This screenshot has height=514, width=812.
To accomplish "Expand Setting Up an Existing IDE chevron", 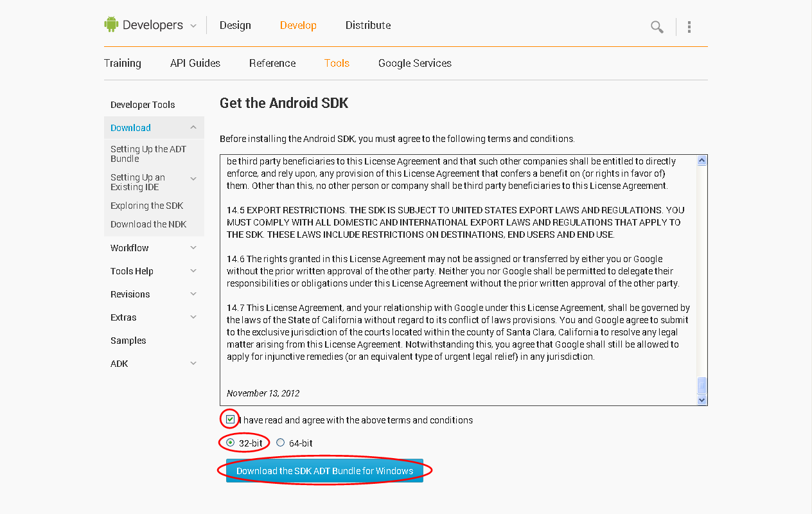I will pos(193,179).
